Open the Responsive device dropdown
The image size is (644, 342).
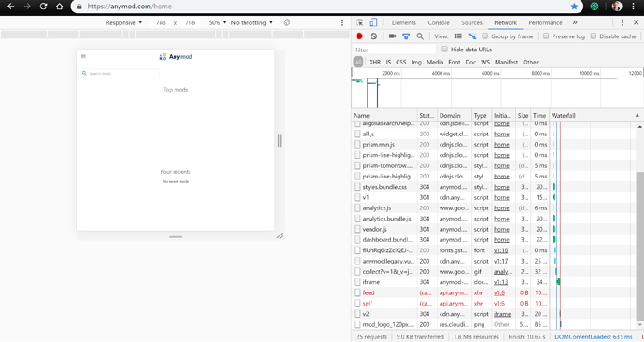pyautogui.click(x=124, y=22)
